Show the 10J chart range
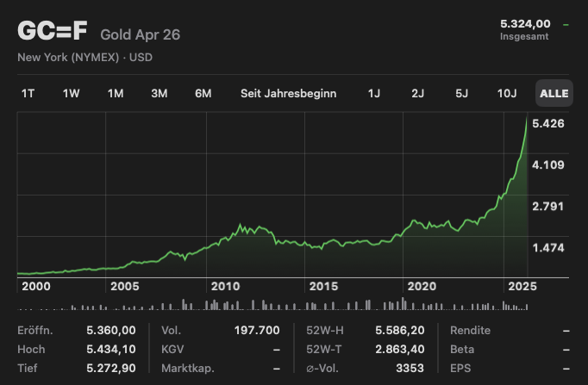The width and height of the screenshot is (588, 385). 507,93
